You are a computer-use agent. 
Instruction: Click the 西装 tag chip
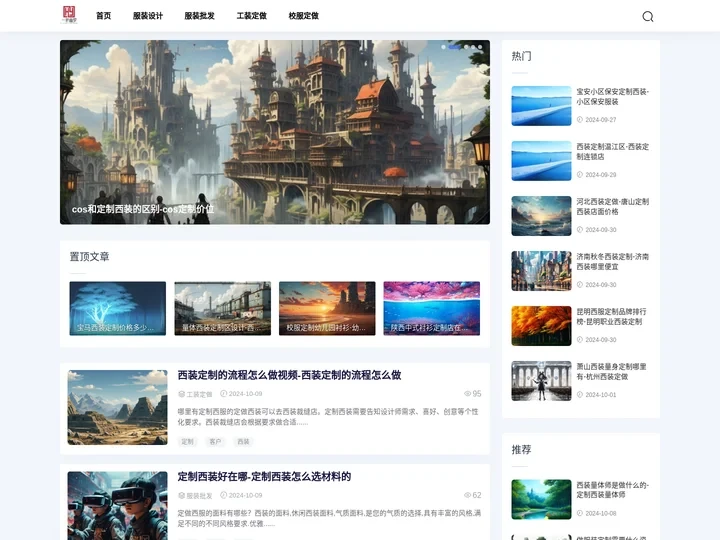pos(243,442)
